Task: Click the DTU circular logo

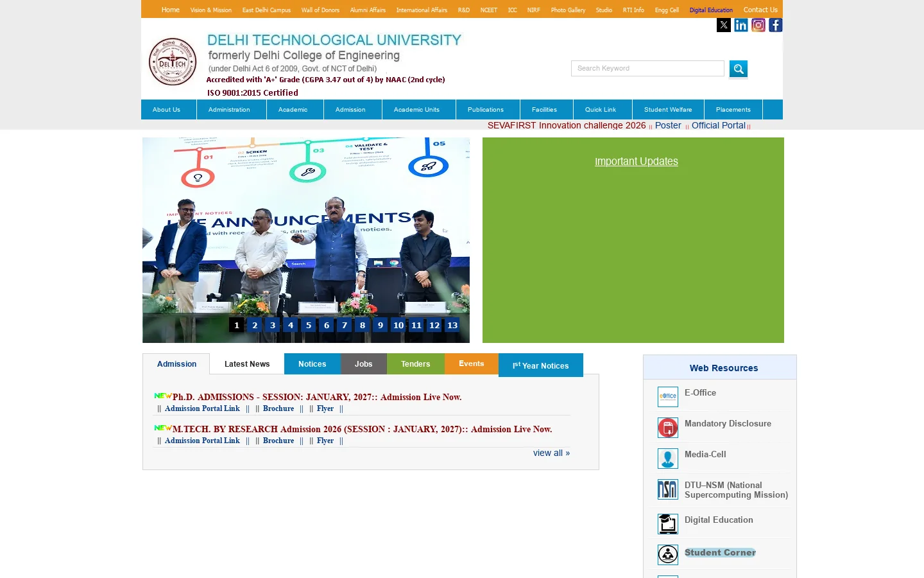Action: click(173, 62)
